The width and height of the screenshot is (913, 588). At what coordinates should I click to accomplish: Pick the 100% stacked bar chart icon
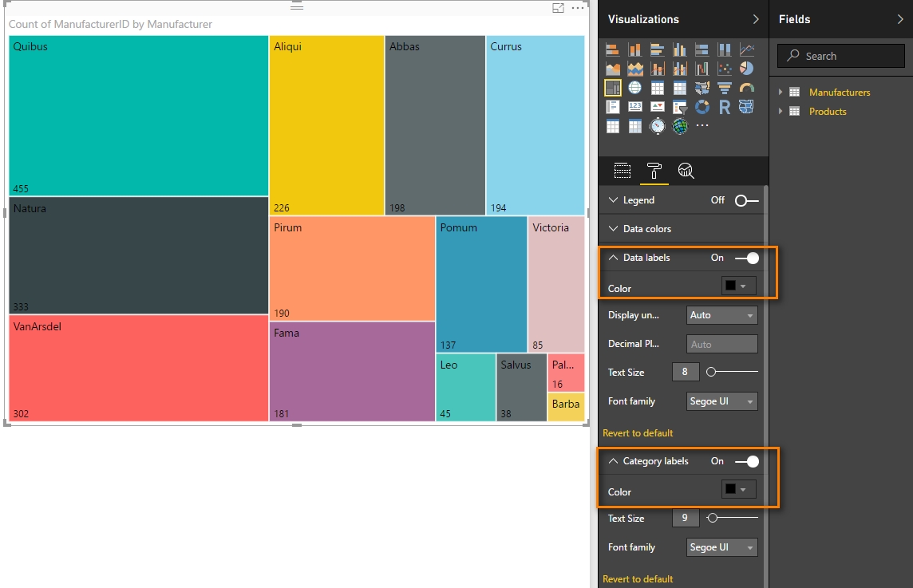point(702,49)
